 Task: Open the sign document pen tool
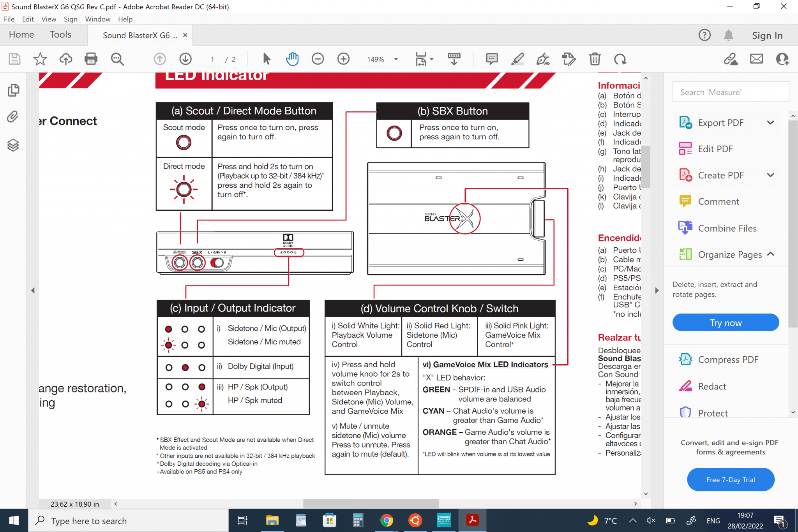tap(543, 59)
